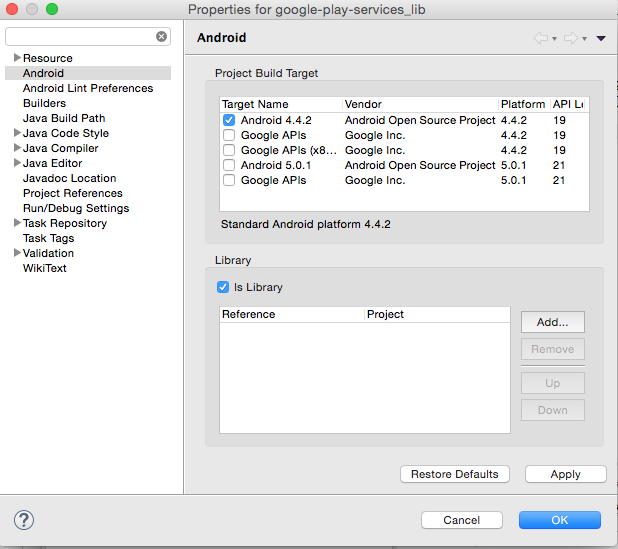Open Android Lint Preferences page
Image resolution: width=618 pixels, height=549 pixels.
(x=88, y=88)
